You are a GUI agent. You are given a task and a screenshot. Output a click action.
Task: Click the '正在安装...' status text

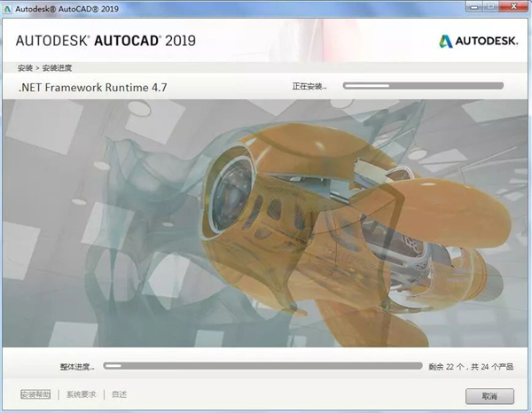click(x=309, y=87)
